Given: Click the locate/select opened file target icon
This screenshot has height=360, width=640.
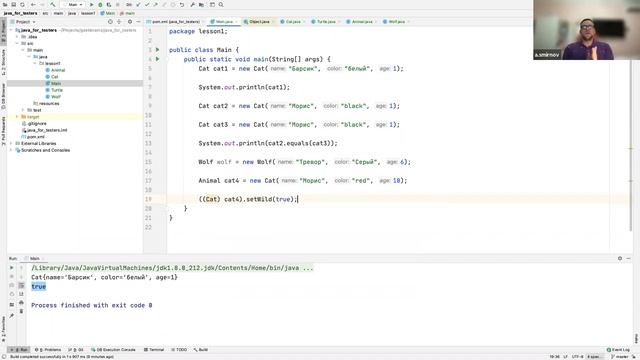Looking at the screenshot, I should click(x=110, y=22).
